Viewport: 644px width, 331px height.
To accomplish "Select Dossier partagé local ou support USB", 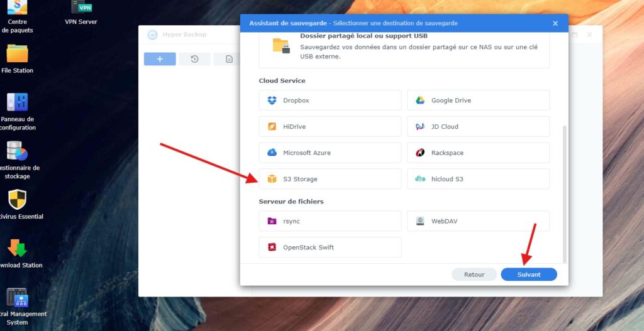I will (x=404, y=50).
